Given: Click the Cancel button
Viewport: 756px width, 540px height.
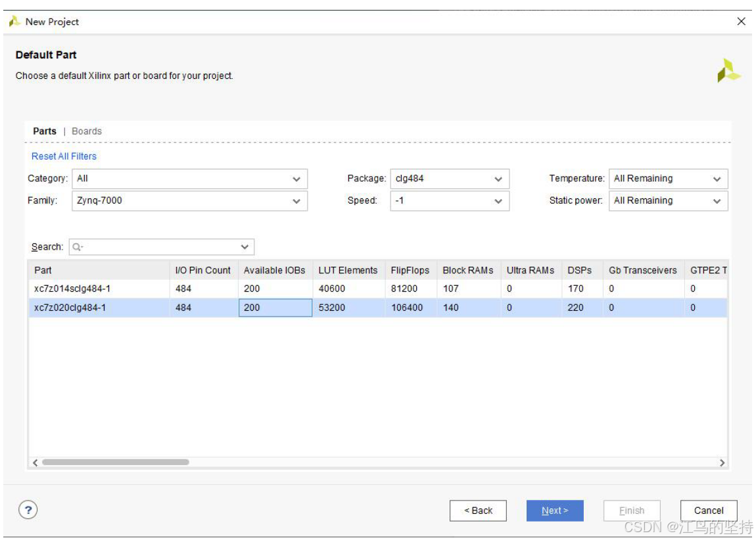Looking at the screenshot, I should (x=708, y=510).
